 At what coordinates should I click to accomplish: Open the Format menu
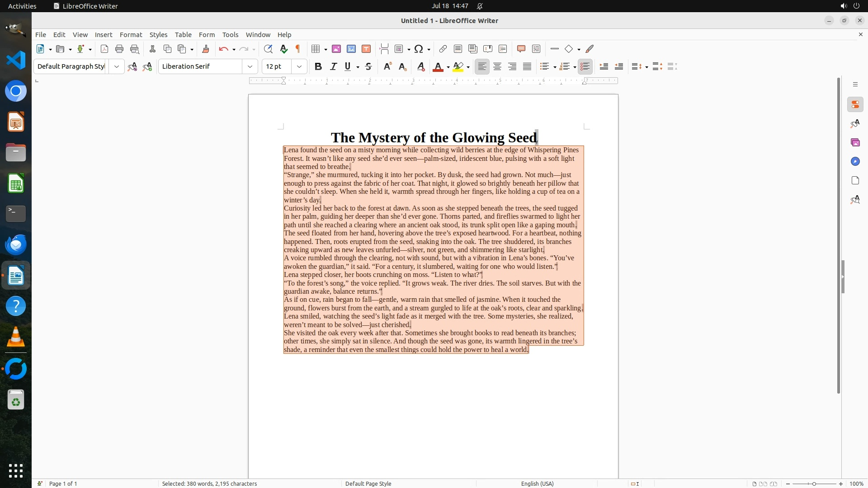(131, 35)
